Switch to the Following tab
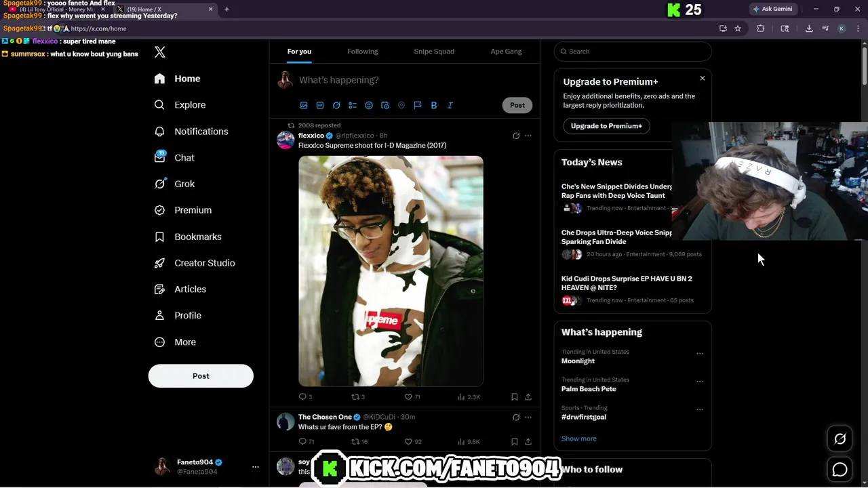Screen dimensions: 868x488 point(363,52)
